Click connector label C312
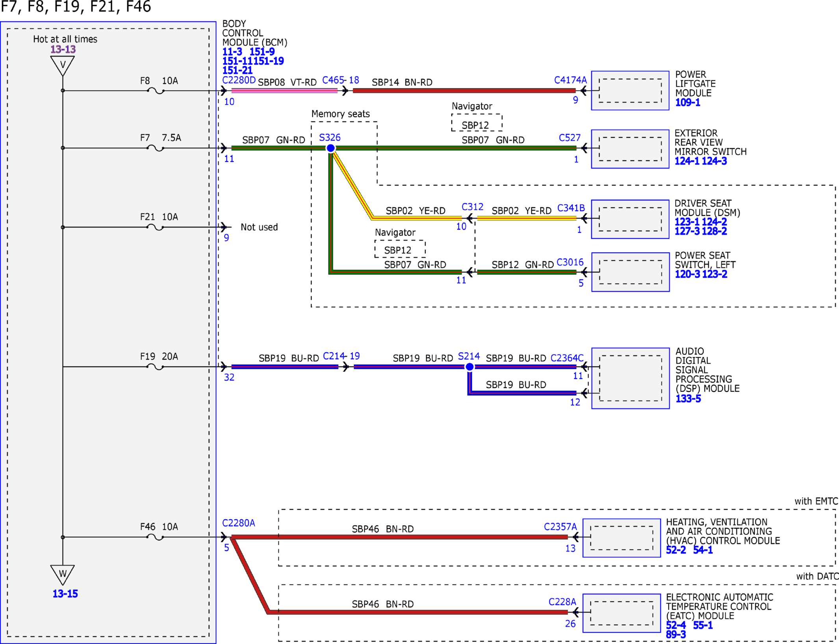 click(472, 207)
